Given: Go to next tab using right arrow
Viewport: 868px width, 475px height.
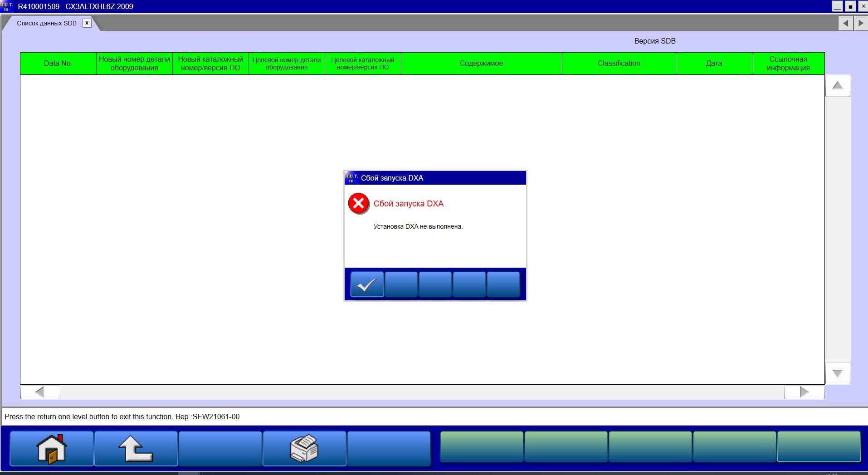Looking at the screenshot, I should coord(860,23).
